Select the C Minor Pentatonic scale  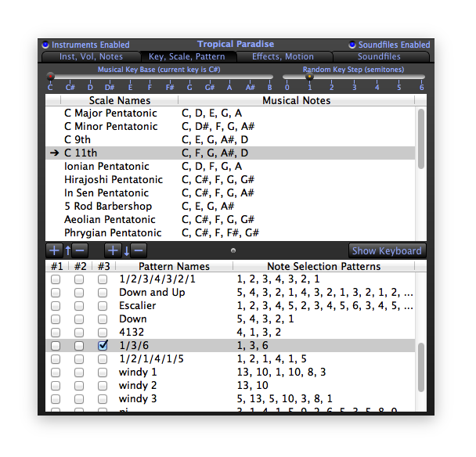point(230,126)
